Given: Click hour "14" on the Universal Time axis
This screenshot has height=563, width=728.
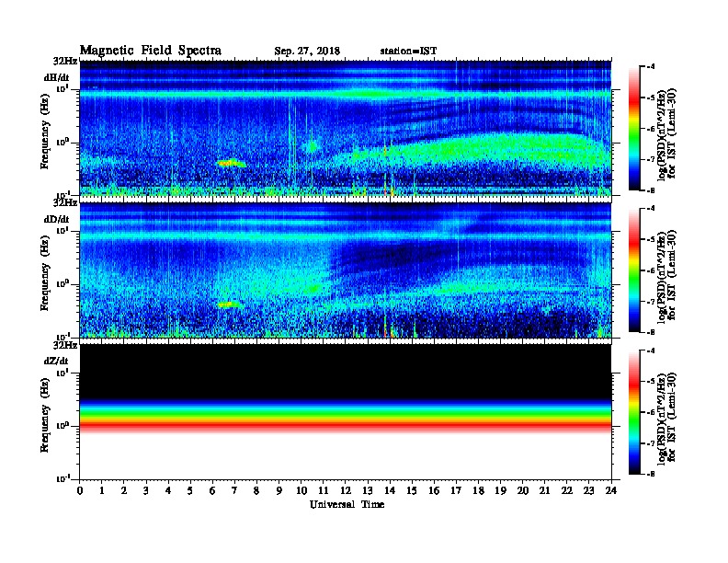Looking at the screenshot, I should (x=390, y=490).
